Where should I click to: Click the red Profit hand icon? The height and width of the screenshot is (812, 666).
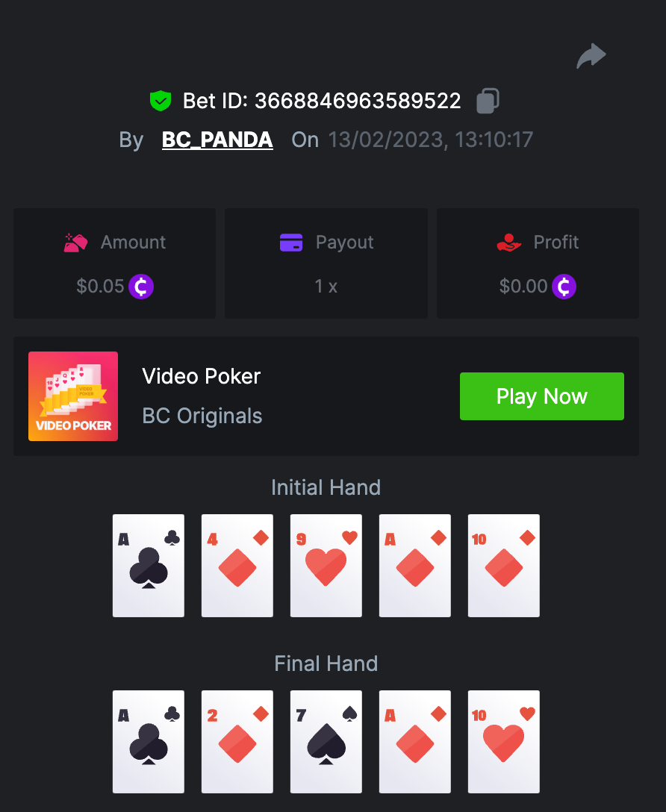point(508,243)
